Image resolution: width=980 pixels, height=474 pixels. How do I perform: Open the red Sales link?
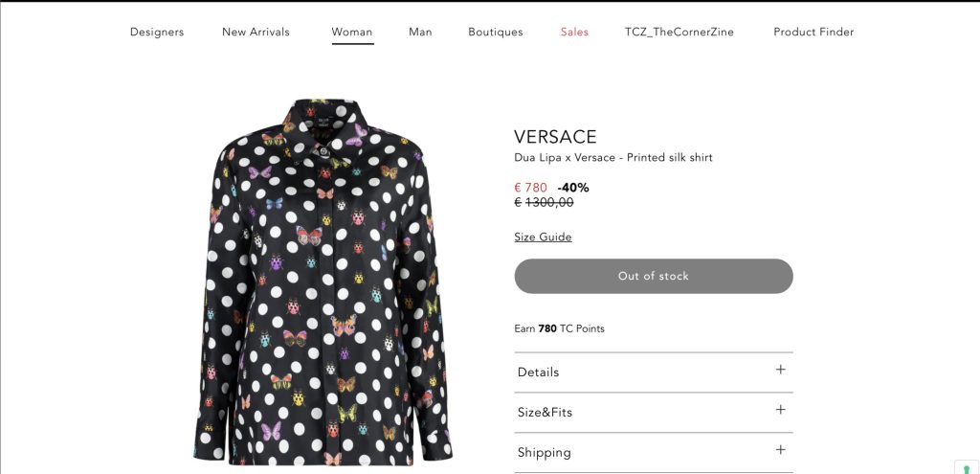[574, 32]
